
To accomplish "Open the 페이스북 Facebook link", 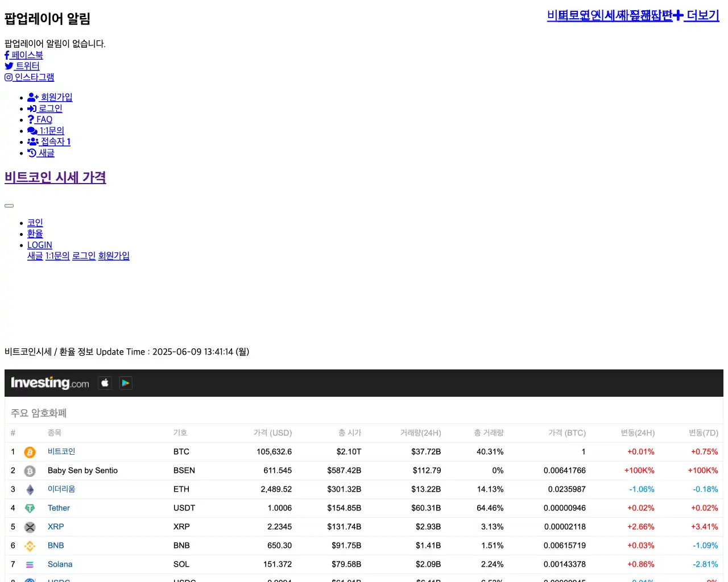I will pos(24,55).
